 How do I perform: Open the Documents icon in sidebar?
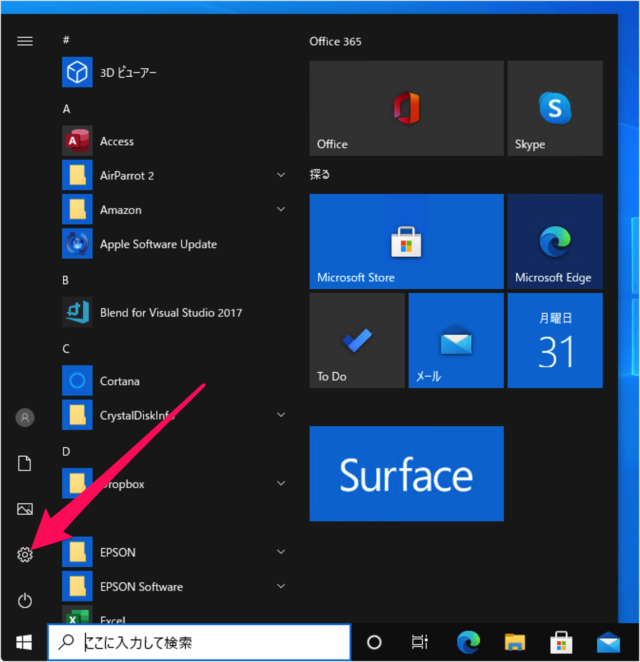(25, 463)
